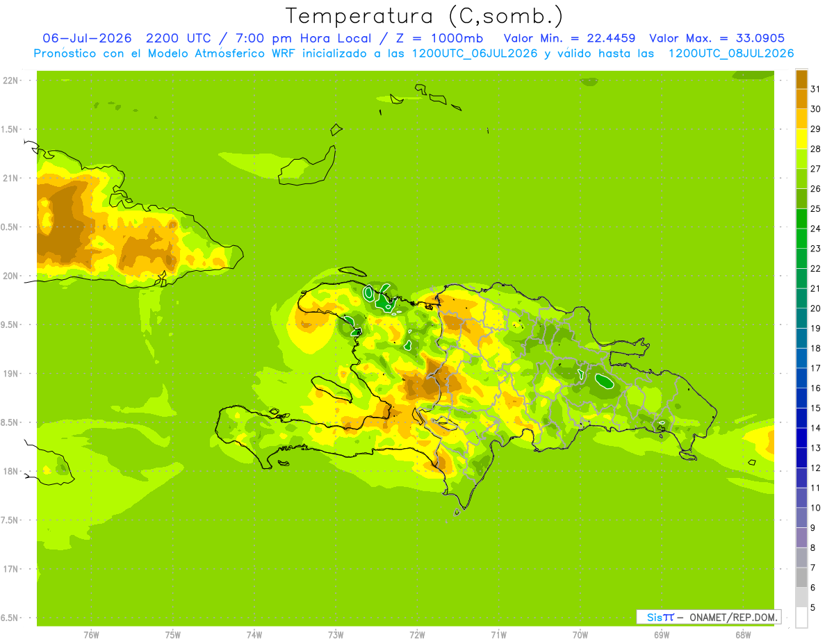
Task: Pick the orange legend swatch between 29 and 30
Action: point(801,119)
